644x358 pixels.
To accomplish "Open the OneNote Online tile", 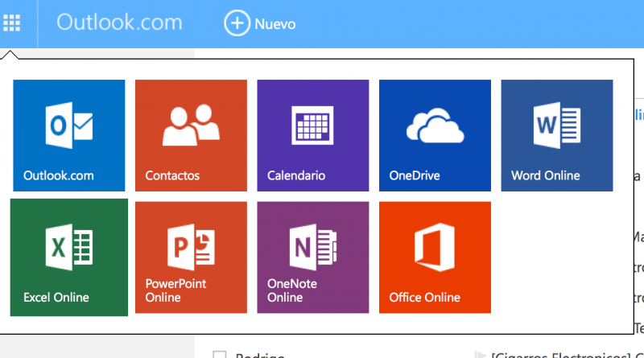I will pyautogui.click(x=313, y=257).
